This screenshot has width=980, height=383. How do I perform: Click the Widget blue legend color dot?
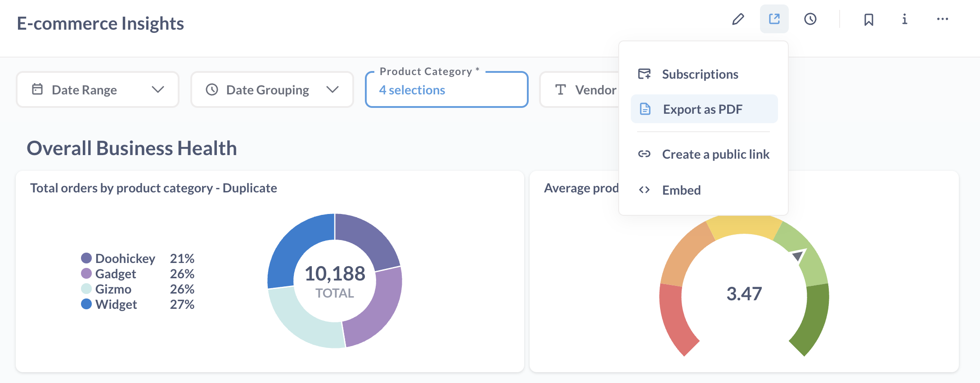click(86, 304)
